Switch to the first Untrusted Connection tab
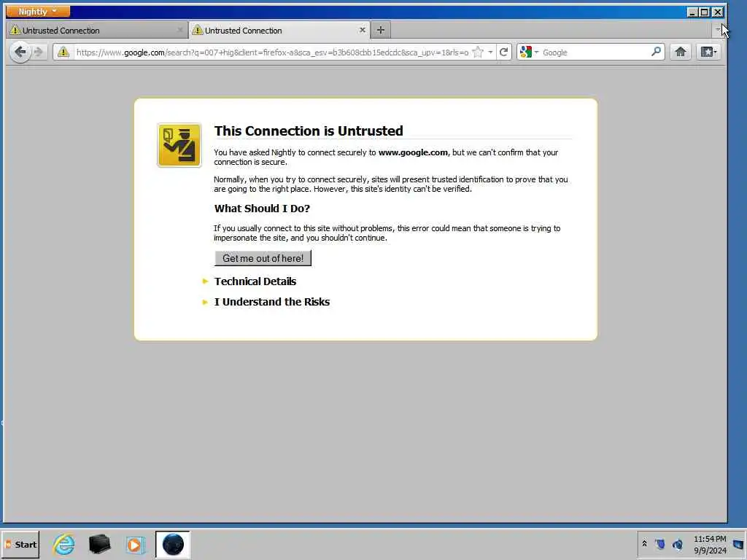Image resolution: width=747 pixels, height=560 pixels. (x=97, y=31)
